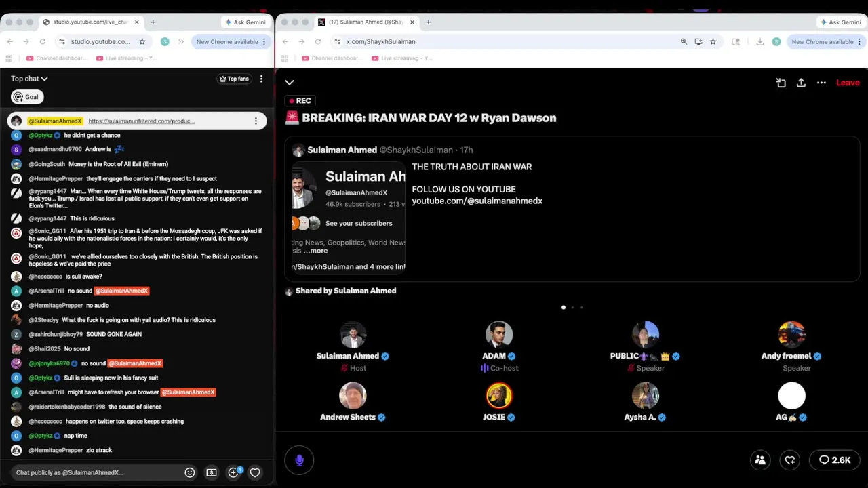This screenshot has width=868, height=488.
Task: Open the sulaimanunfiltered.com pinned link
Action: click(x=141, y=121)
